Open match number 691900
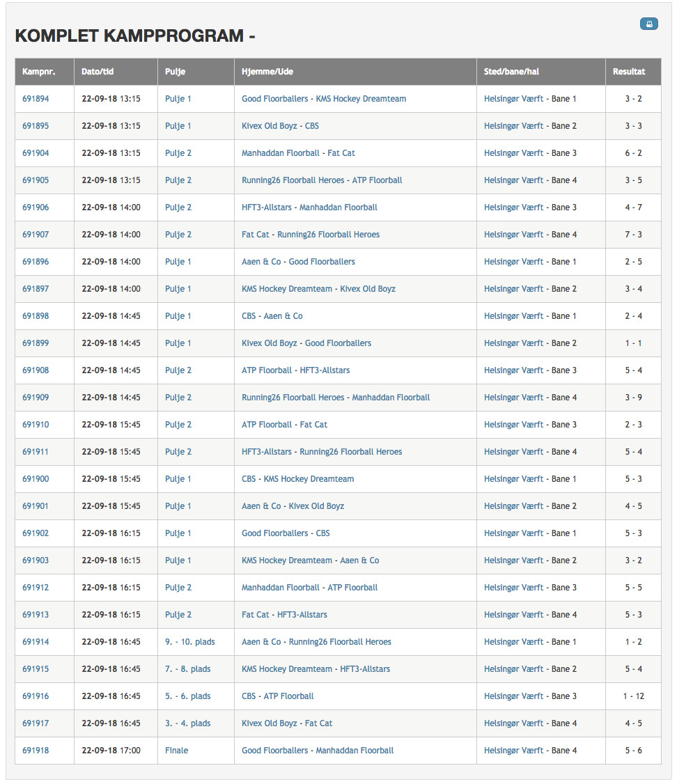677x784 pixels. click(36, 479)
